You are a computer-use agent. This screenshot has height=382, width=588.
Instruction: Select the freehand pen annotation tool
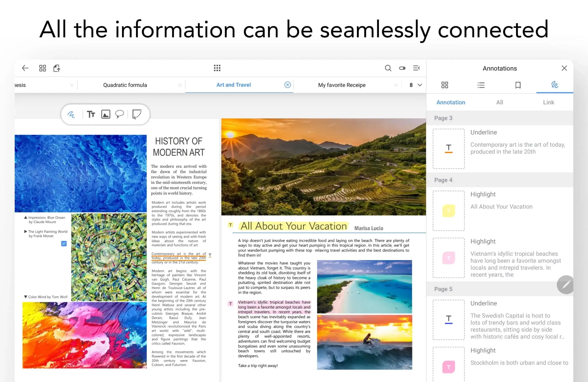(71, 114)
